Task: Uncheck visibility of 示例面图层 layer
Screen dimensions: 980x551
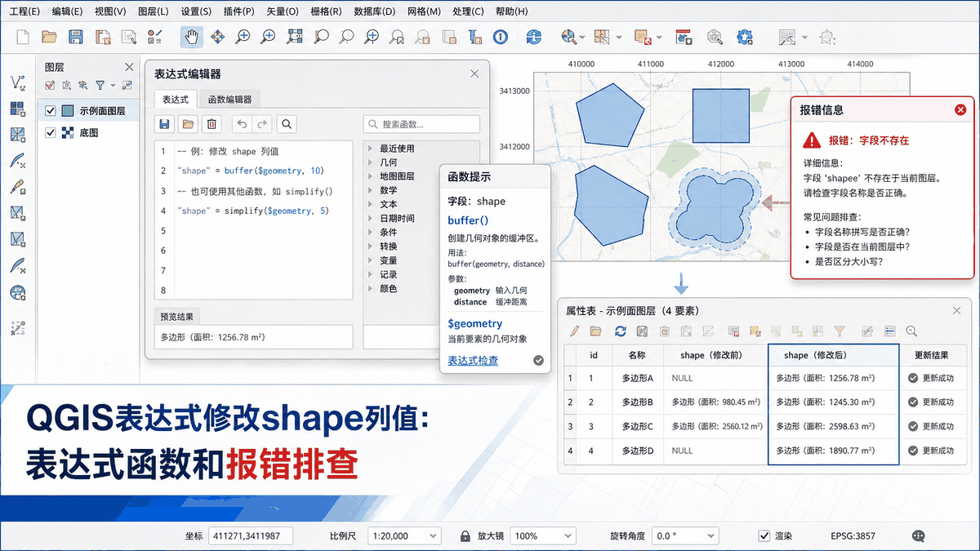Action: (x=51, y=111)
